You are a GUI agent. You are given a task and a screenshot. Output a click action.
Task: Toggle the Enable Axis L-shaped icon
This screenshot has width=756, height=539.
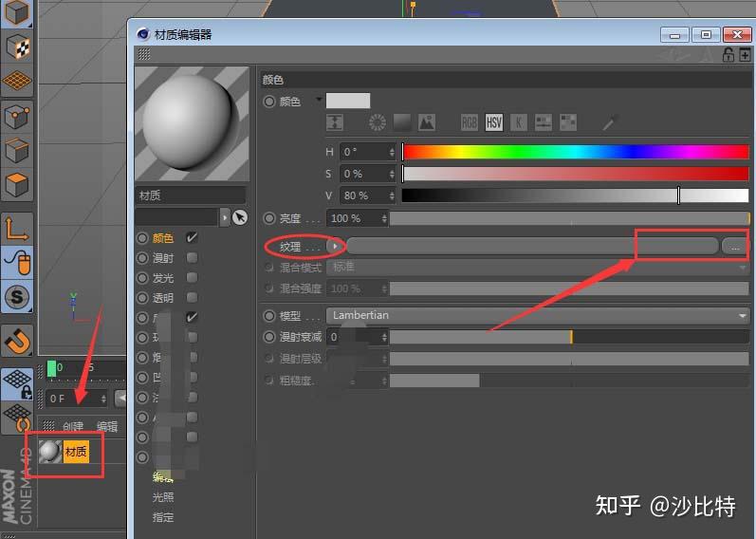pos(17,229)
